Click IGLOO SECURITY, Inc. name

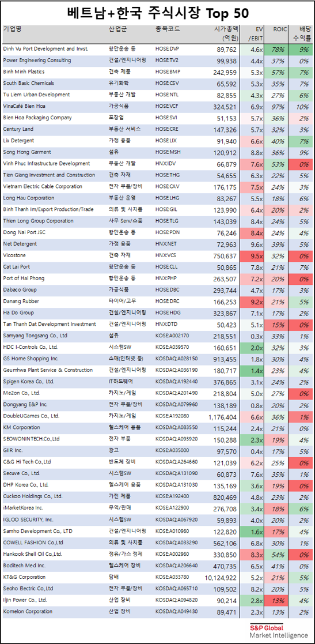[28, 519]
